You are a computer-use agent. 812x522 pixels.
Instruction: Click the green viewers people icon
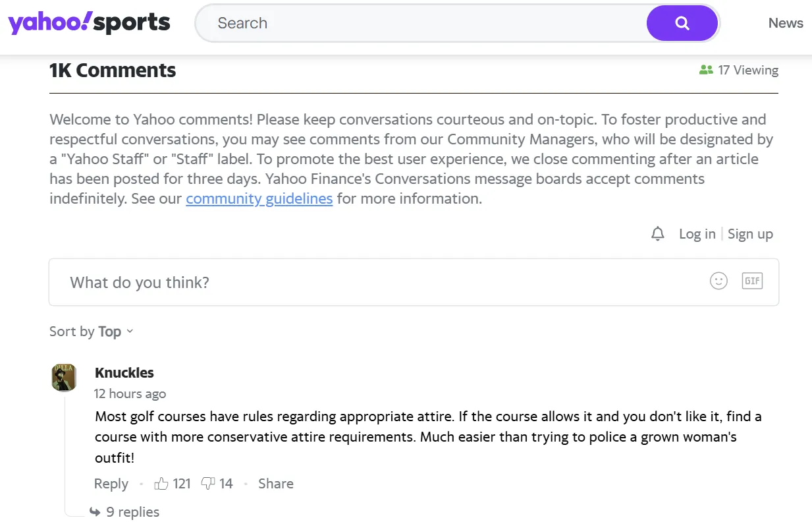pyautogui.click(x=706, y=70)
